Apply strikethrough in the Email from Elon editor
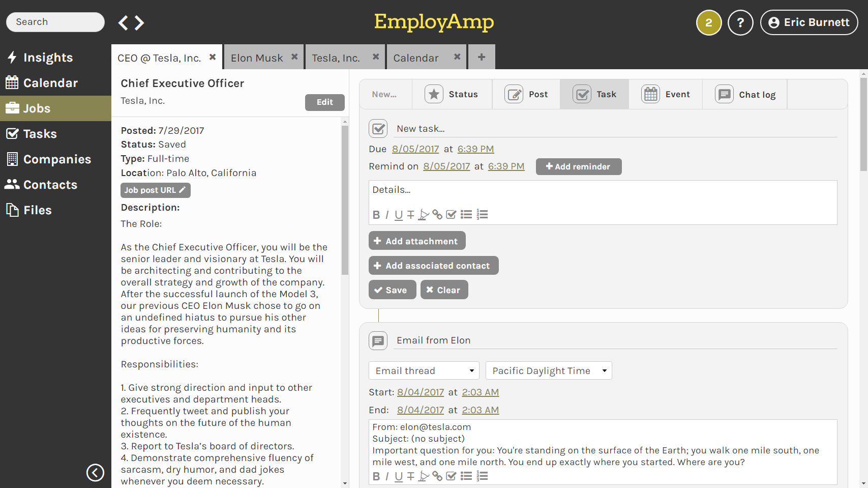 (411, 476)
